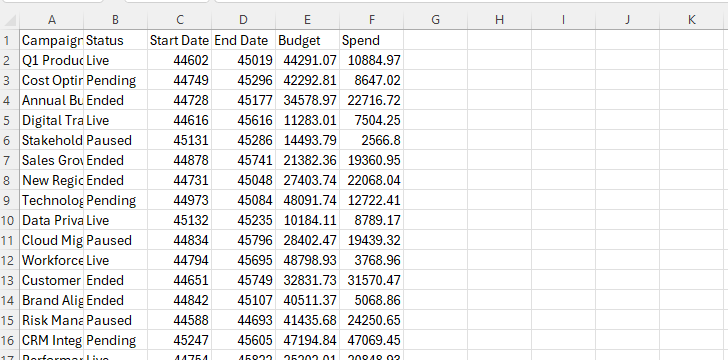This screenshot has height=360, width=728.
Task: Click the Start Date header cell
Action: point(179,40)
